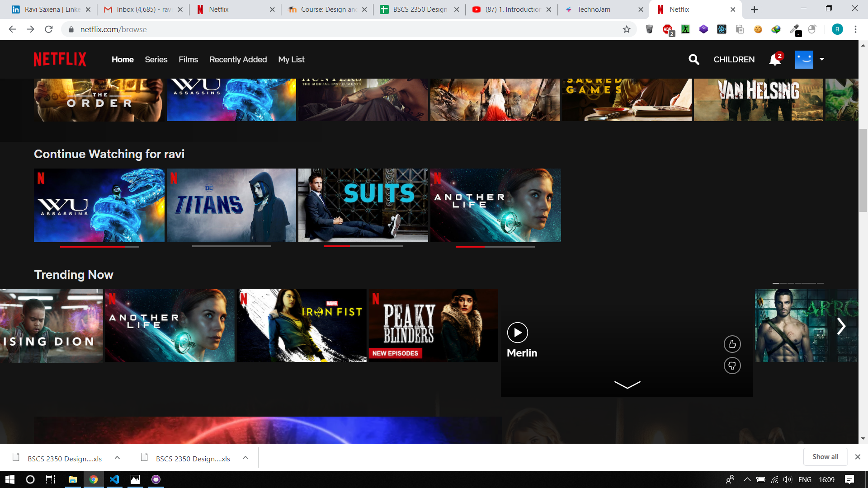Play the Merlin title

click(517, 333)
